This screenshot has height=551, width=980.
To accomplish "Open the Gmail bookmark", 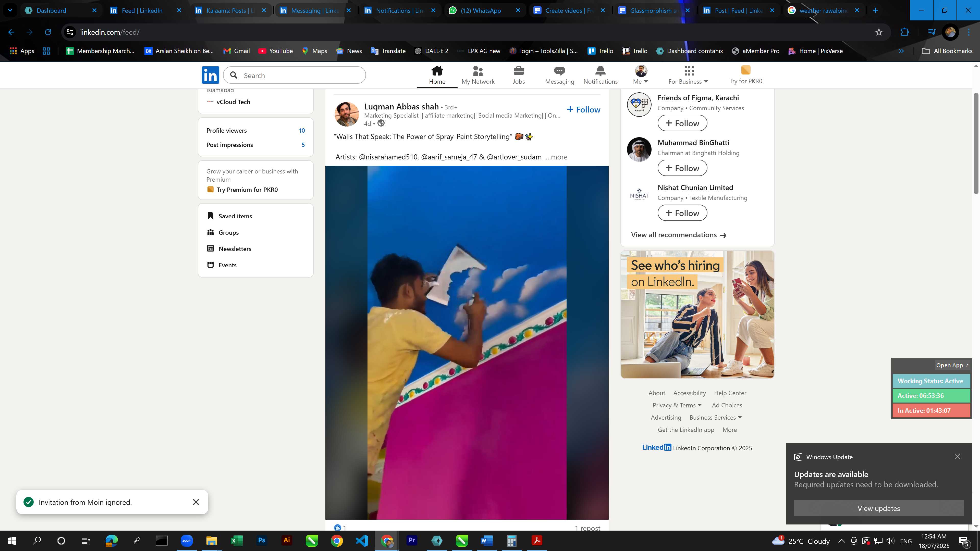I will tap(236, 51).
